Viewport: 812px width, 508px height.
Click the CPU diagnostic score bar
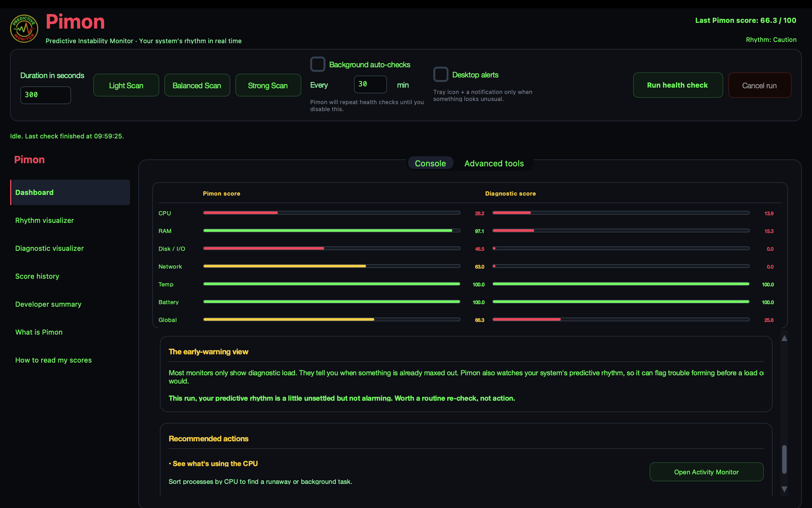621,213
